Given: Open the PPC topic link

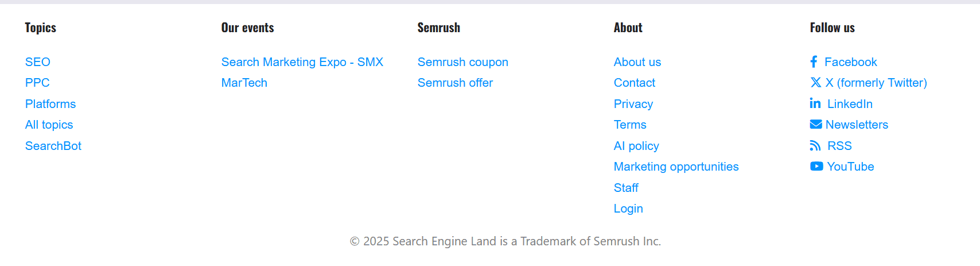Looking at the screenshot, I should click(x=37, y=83).
